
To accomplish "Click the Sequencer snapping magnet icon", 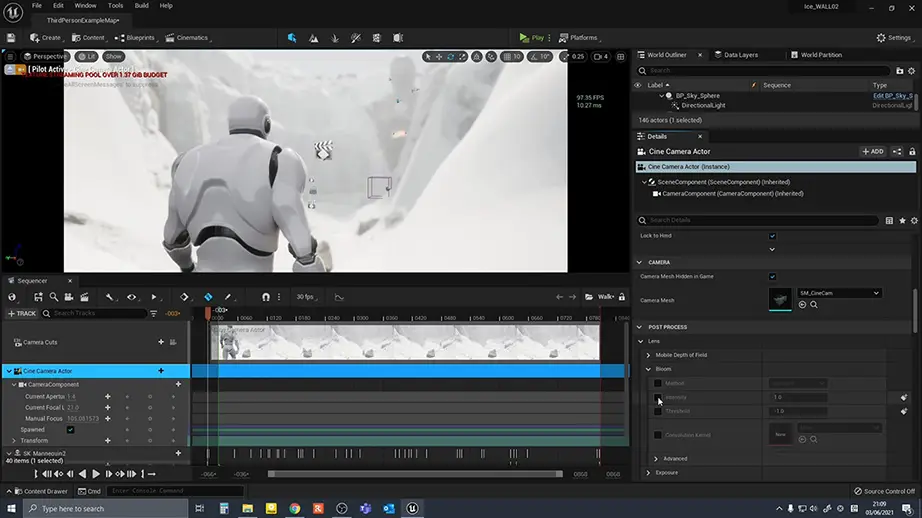I will (x=265, y=297).
